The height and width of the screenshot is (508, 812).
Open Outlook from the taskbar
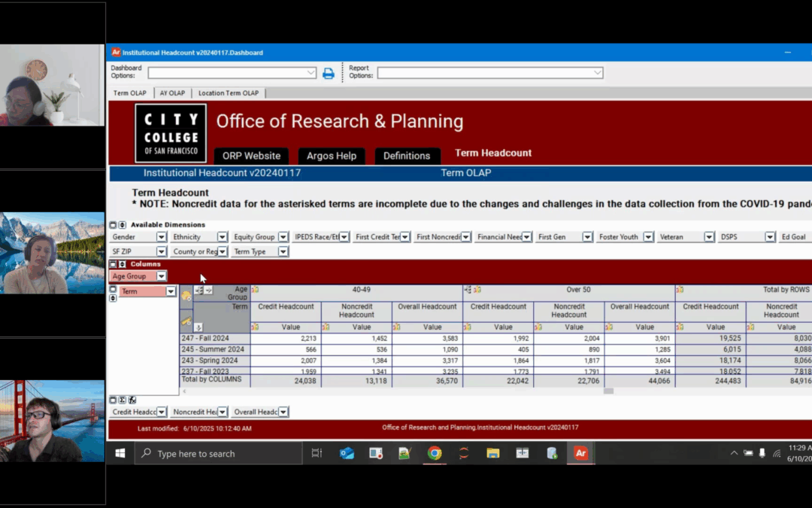click(347, 454)
